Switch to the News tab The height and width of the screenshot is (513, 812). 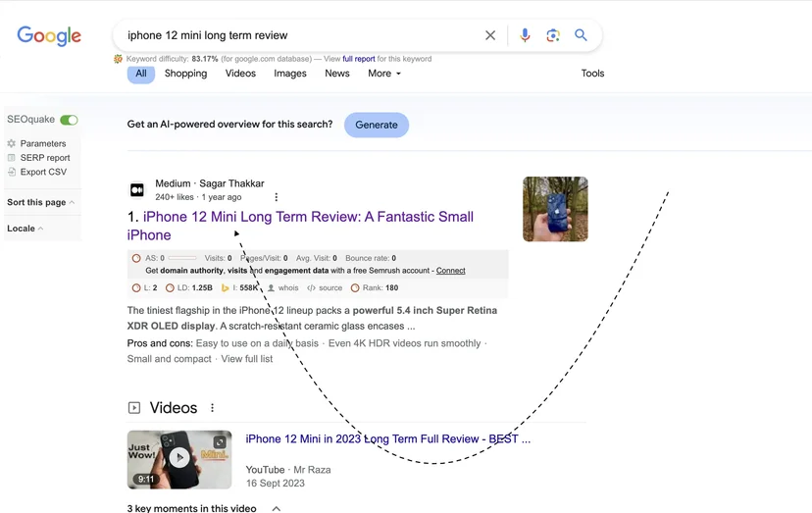[x=337, y=74]
